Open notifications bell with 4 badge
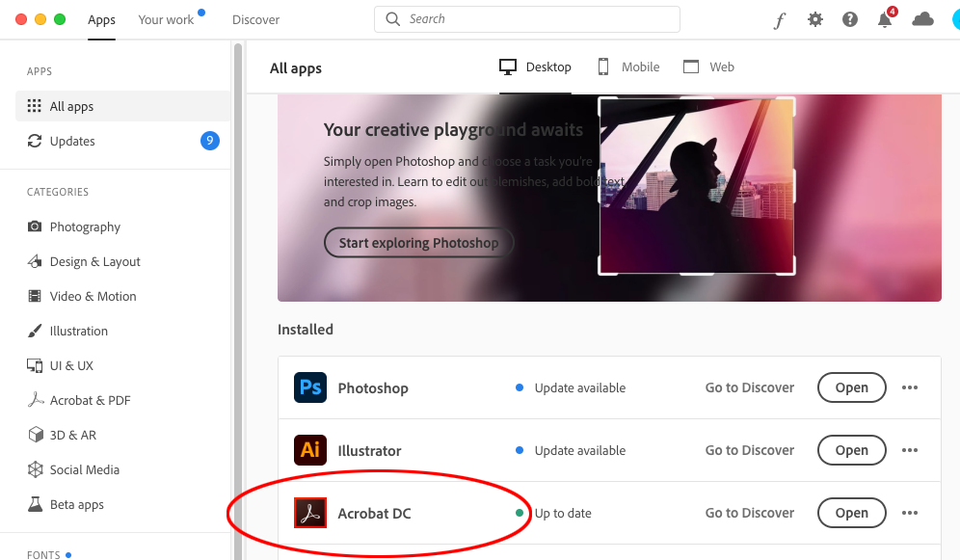The image size is (960, 560). coord(886,18)
